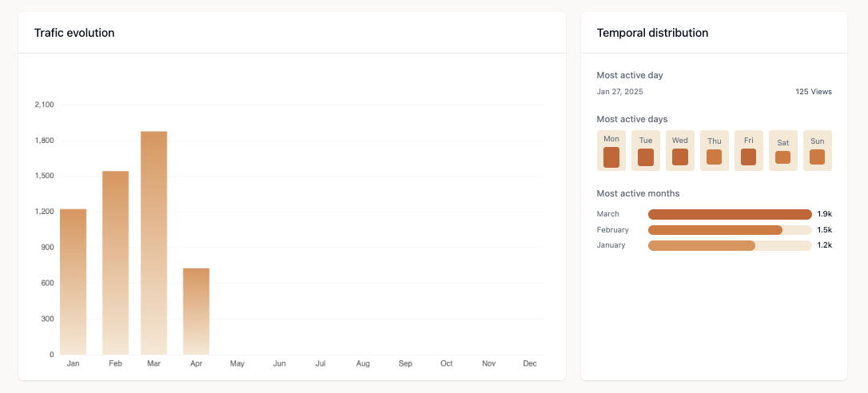
Task: Click the March progress bar
Action: pos(730,214)
